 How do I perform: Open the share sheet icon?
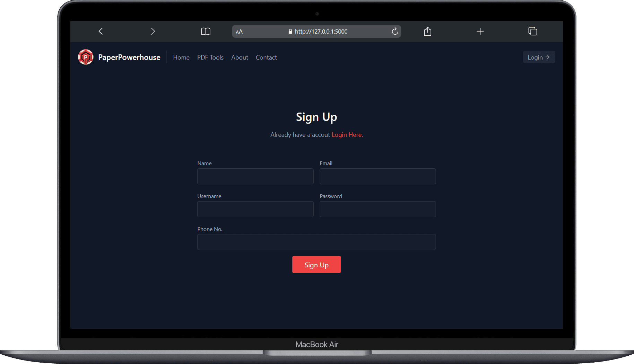427,32
